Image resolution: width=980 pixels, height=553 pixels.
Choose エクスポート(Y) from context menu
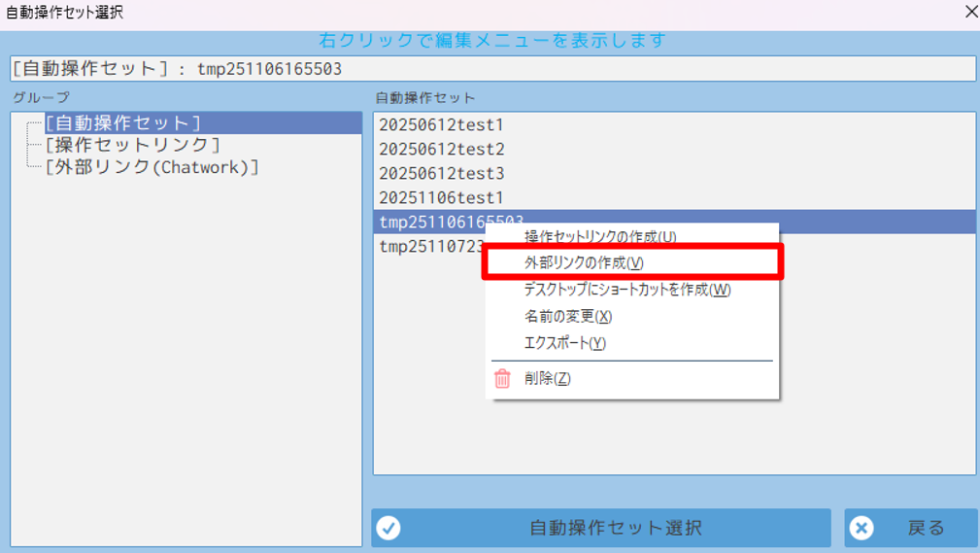[x=564, y=343]
